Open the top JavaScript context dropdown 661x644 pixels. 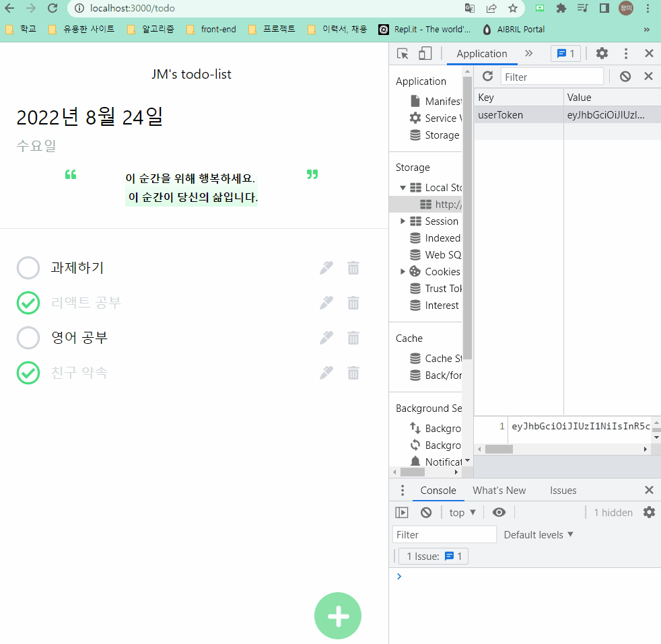[x=462, y=513]
